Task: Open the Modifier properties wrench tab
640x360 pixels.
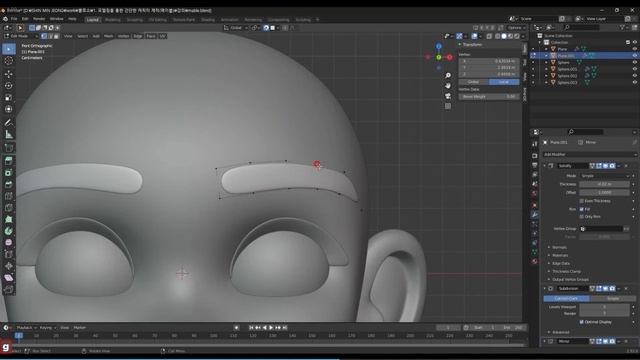Action: pyautogui.click(x=535, y=214)
